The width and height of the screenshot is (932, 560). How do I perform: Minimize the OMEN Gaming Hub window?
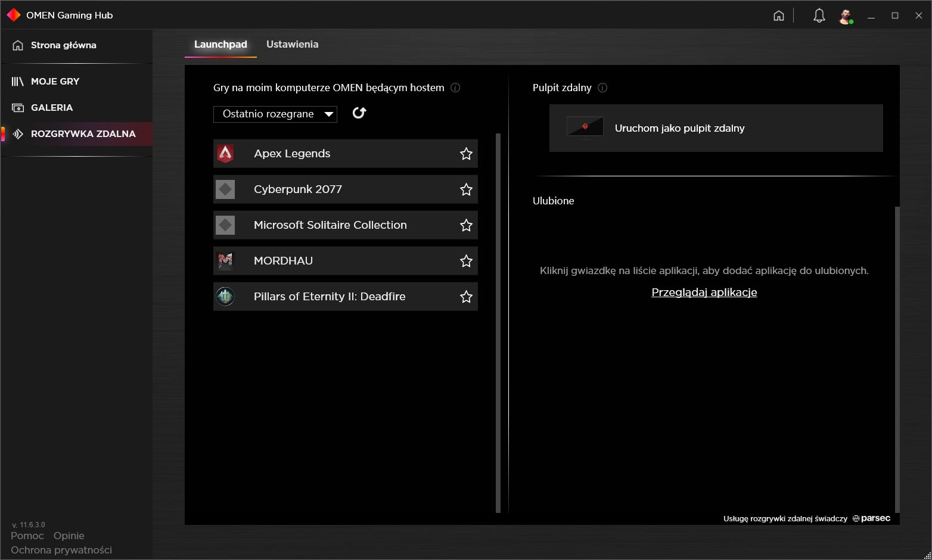pyautogui.click(x=871, y=16)
